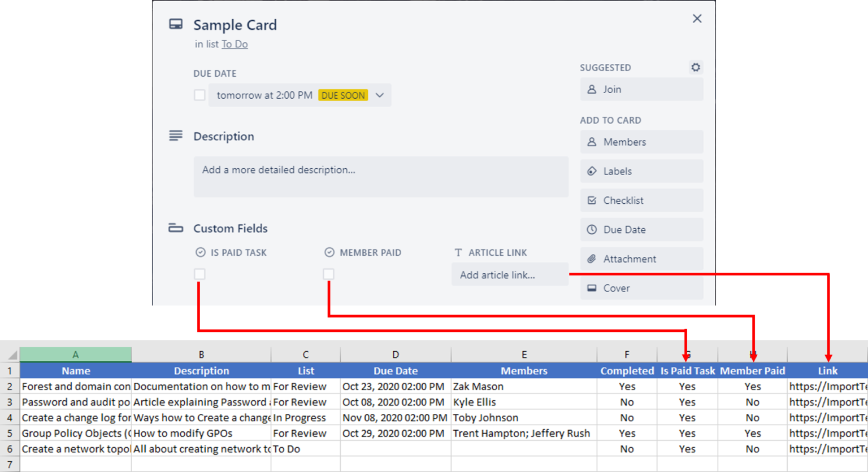The width and height of the screenshot is (868, 472).
Task: Click the Due Date clock icon
Action: (x=591, y=229)
